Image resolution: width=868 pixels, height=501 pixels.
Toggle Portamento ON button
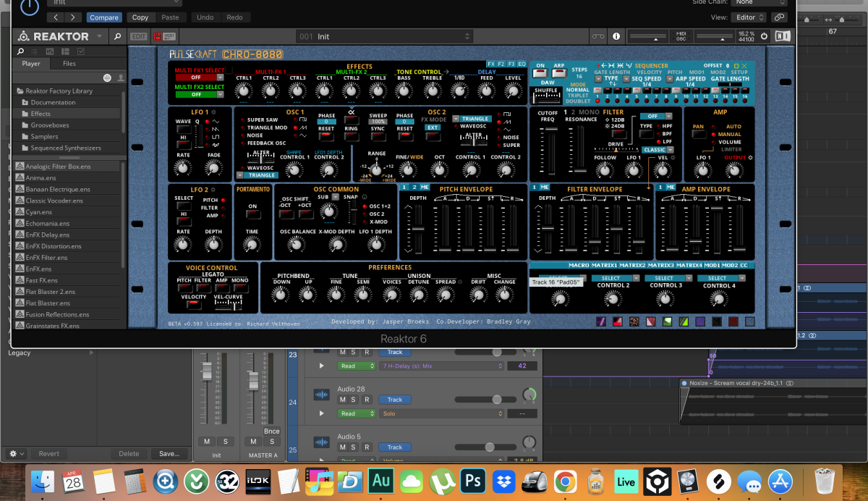tap(252, 215)
